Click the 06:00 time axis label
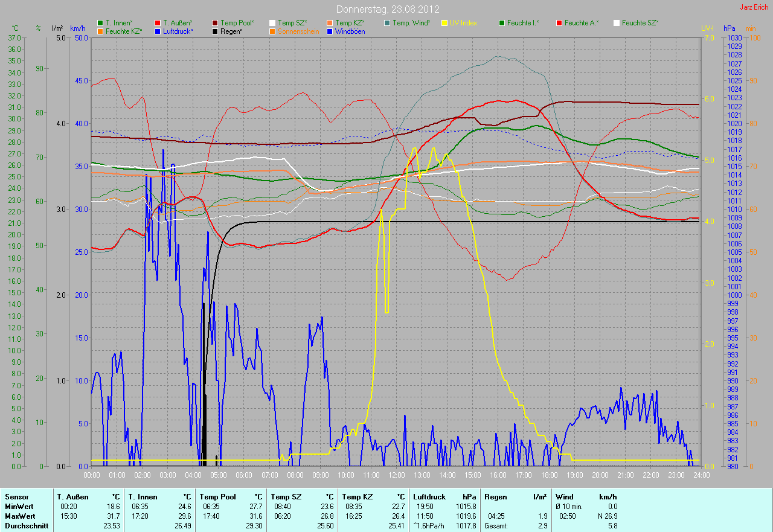The height and width of the screenshot is (532, 773). click(x=244, y=475)
